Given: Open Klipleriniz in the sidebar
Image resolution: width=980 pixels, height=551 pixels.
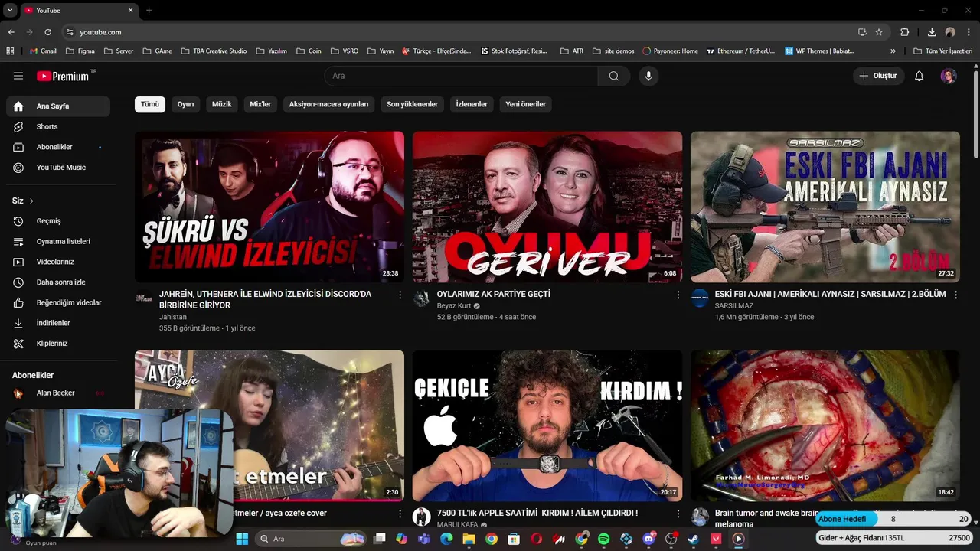Looking at the screenshot, I should tap(58, 344).
